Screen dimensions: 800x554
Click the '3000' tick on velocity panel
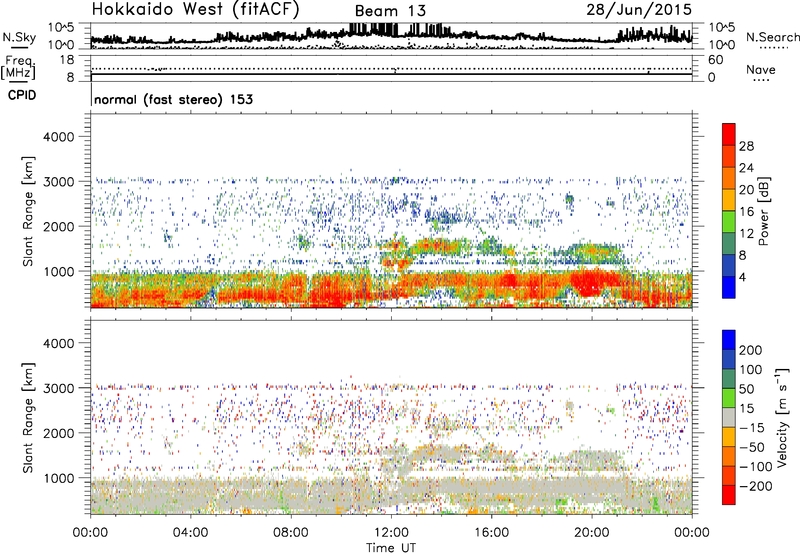(59, 388)
